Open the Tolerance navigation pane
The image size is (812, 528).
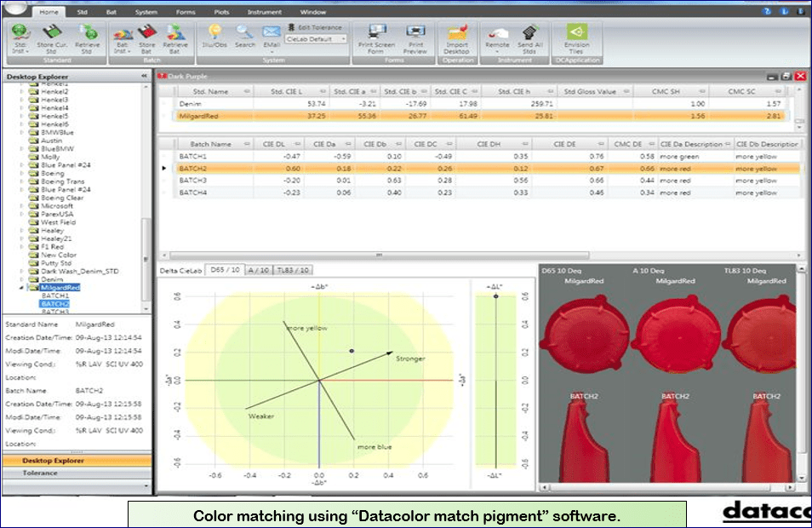(77, 473)
